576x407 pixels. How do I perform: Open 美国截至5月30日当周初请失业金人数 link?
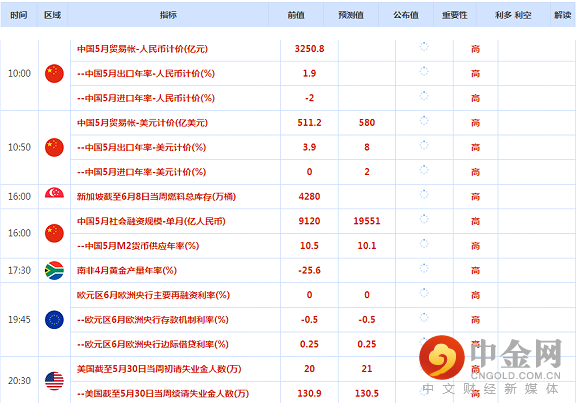159,369
